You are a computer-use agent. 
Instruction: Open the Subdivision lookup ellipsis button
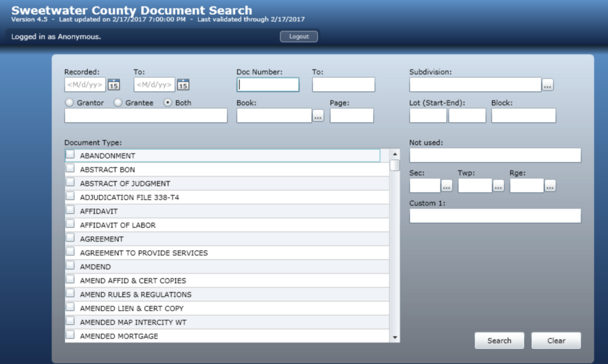coord(548,84)
